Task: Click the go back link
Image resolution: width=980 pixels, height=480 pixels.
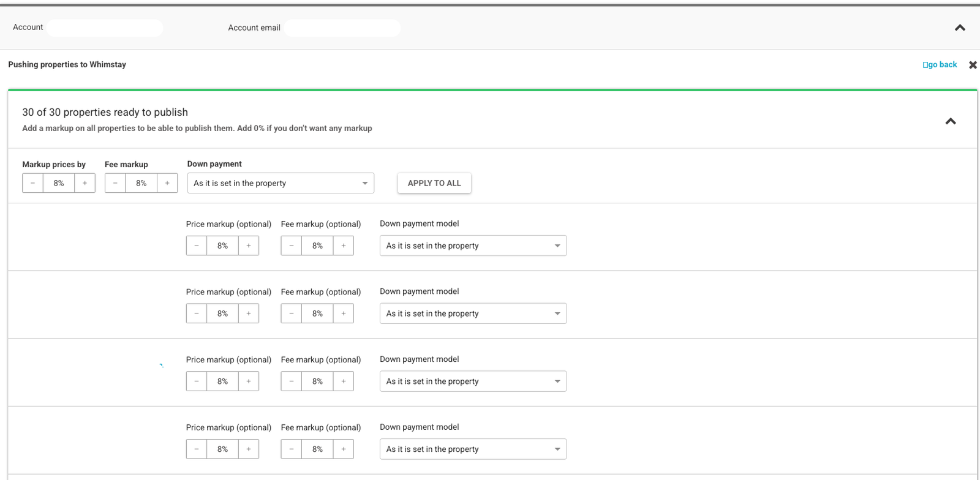Action: 940,65
